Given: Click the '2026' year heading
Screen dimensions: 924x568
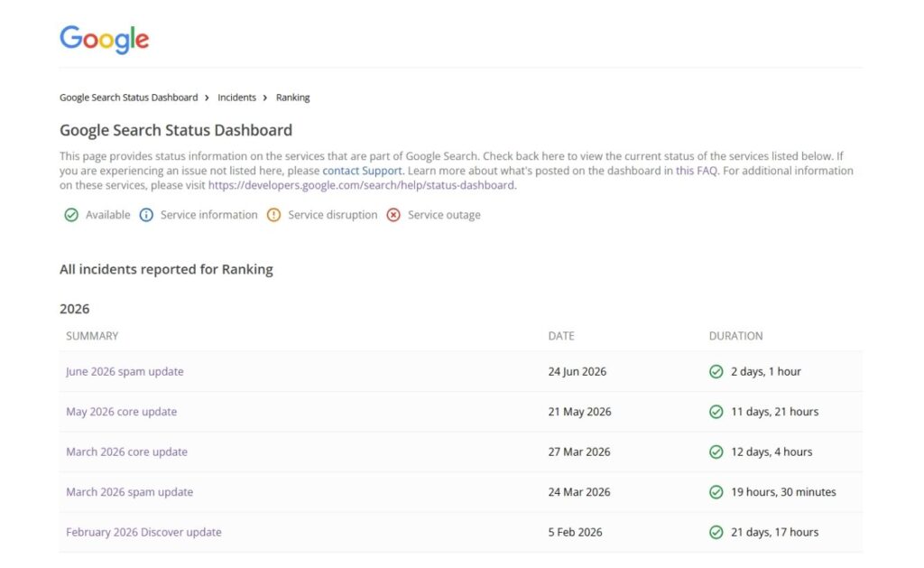Looking at the screenshot, I should click(x=74, y=309).
